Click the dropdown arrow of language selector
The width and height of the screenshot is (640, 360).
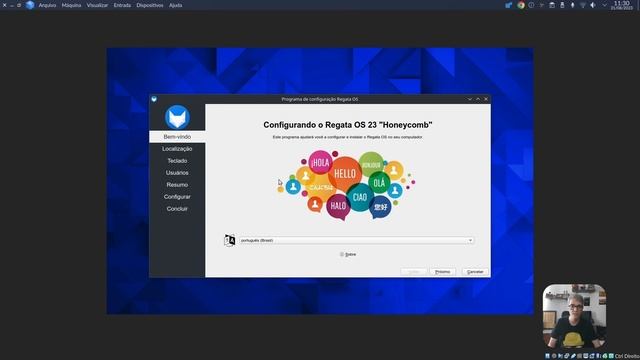(x=470, y=240)
